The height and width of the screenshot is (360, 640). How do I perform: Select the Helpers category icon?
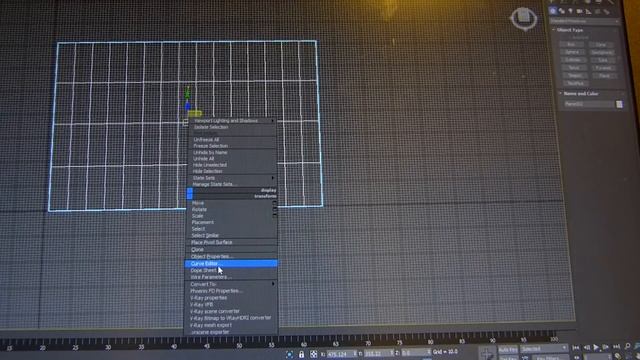point(588,12)
